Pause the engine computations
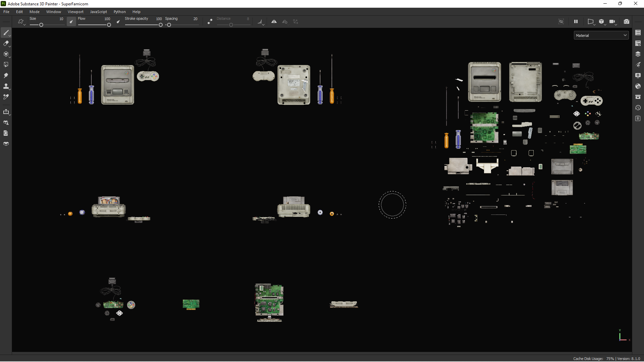The width and height of the screenshot is (644, 362). pos(576,21)
